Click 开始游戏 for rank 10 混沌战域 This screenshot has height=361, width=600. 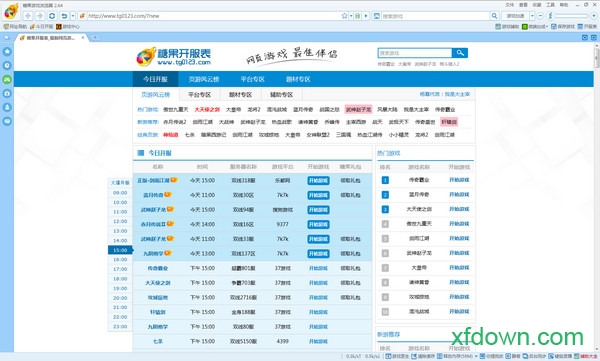(x=459, y=311)
